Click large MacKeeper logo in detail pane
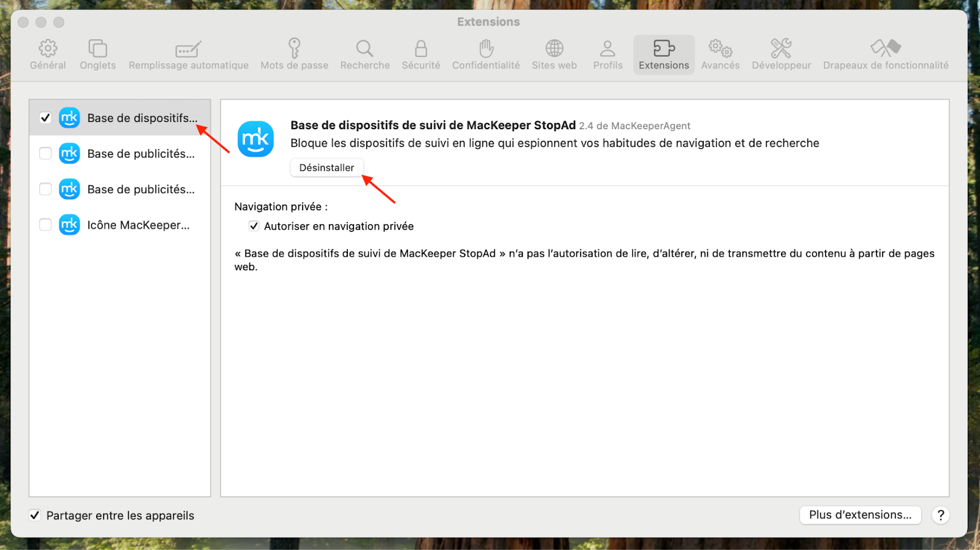The image size is (980, 550). point(255,139)
